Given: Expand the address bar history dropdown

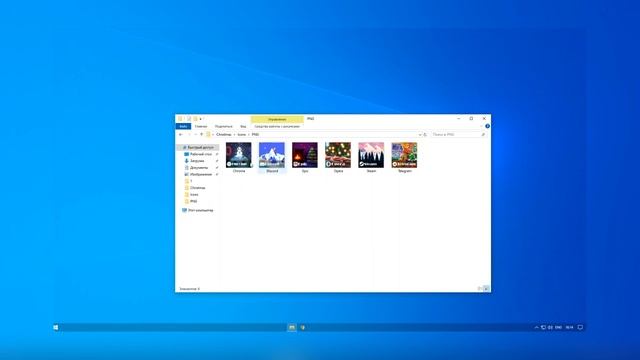Looking at the screenshot, I should [x=420, y=134].
